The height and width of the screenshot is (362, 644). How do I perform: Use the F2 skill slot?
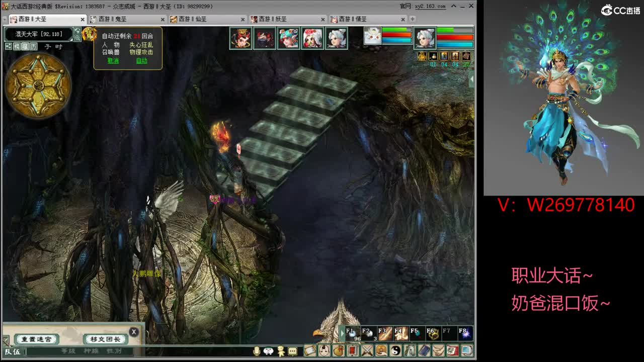(x=369, y=333)
